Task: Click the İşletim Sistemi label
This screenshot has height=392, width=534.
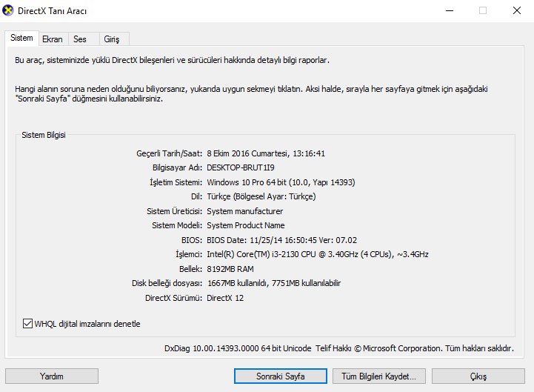Action: [x=176, y=182]
